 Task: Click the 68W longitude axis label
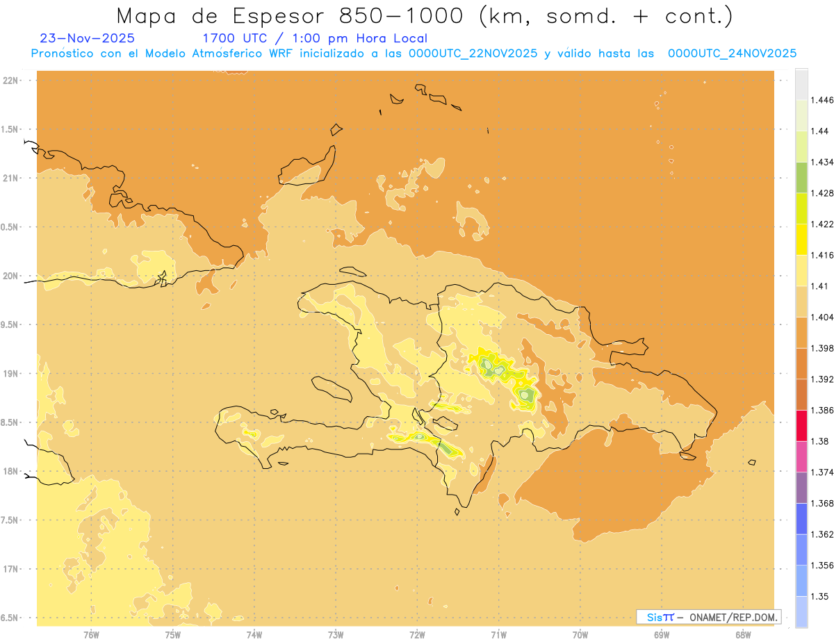point(743,634)
